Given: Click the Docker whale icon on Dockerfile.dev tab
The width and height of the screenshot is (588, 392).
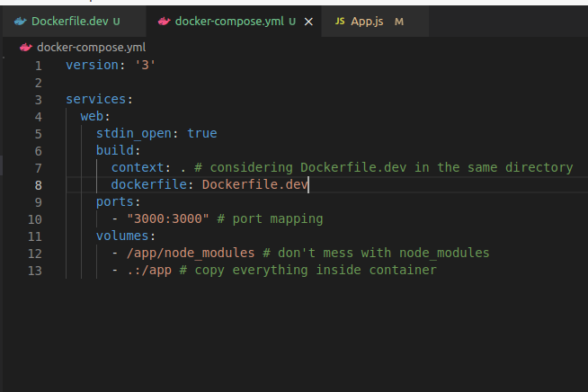Looking at the screenshot, I should click(x=21, y=22).
